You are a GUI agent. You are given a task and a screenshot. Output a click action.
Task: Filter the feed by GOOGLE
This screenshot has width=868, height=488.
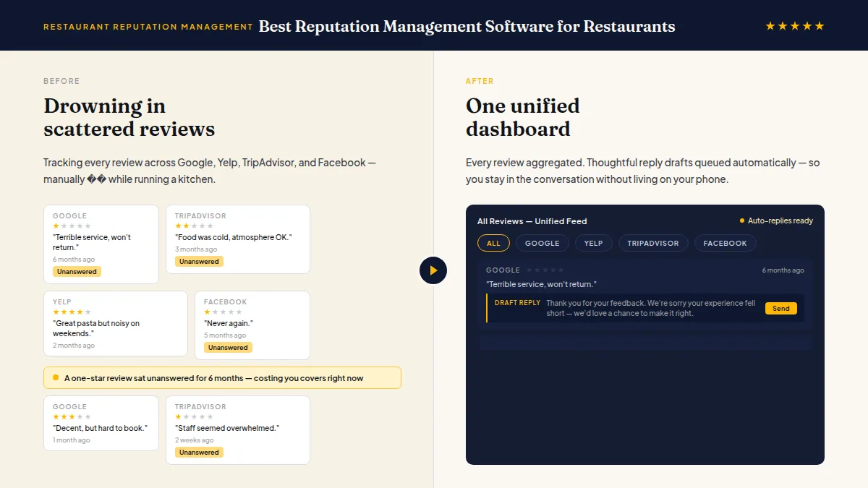(542, 243)
